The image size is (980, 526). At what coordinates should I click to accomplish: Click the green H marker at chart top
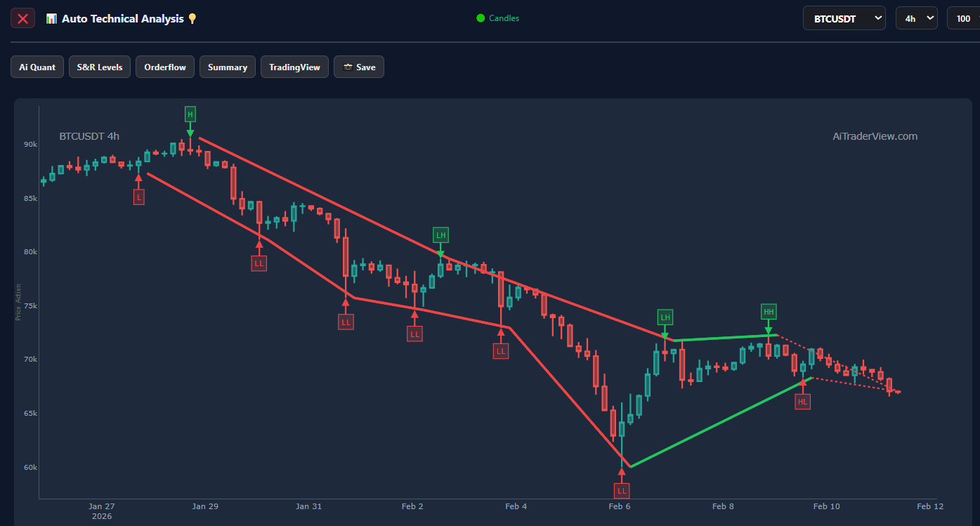tap(190, 114)
